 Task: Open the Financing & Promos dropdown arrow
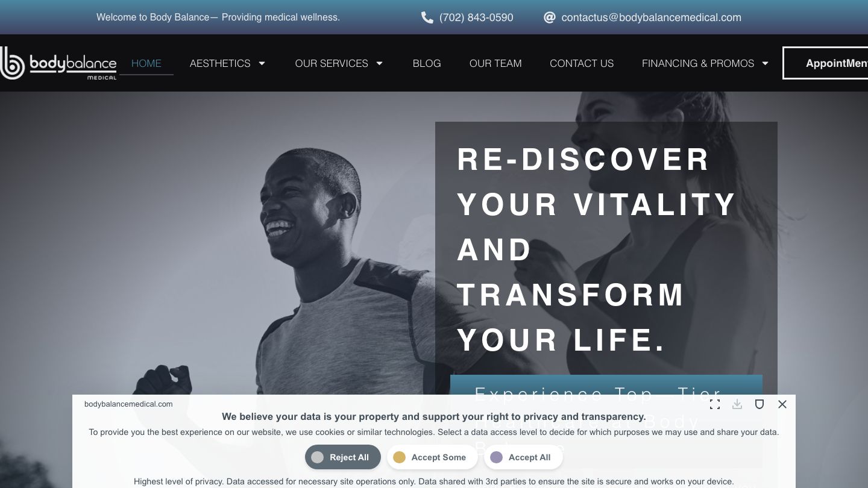[765, 63]
